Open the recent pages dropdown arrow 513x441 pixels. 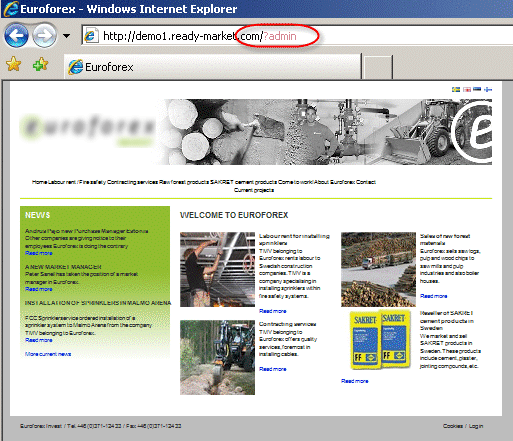(x=66, y=36)
